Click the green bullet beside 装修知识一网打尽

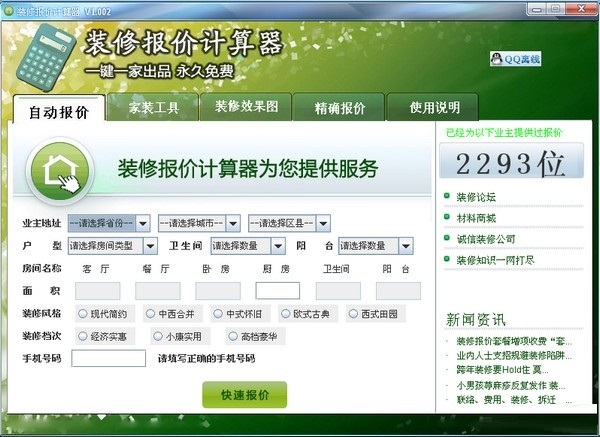point(447,259)
